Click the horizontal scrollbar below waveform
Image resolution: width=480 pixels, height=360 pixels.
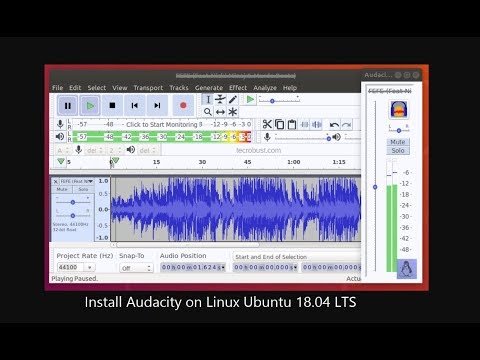click(188, 245)
